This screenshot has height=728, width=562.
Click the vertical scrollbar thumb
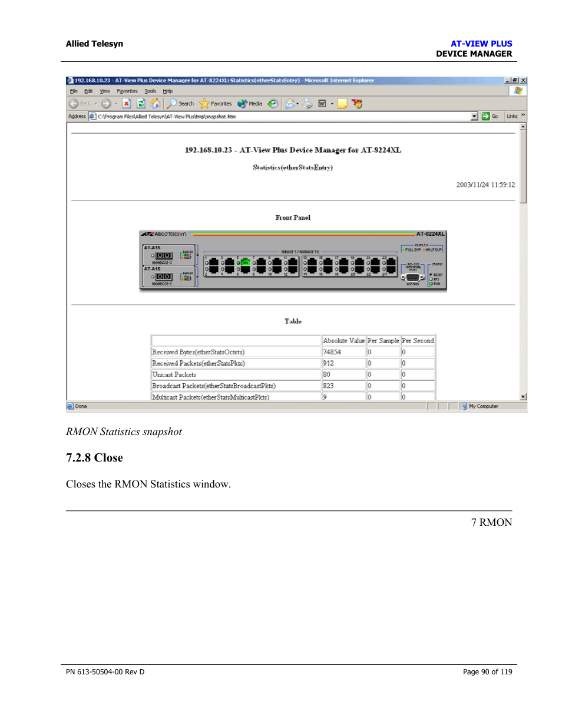(523, 167)
